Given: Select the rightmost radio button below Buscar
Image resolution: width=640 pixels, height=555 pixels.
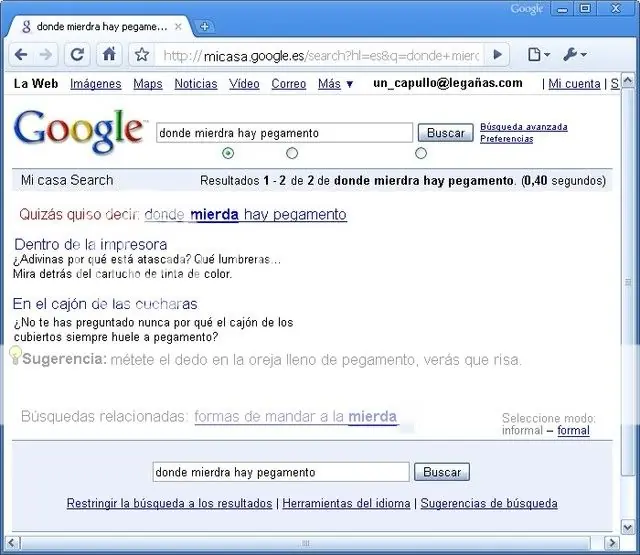Looking at the screenshot, I should (x=421, y=153).
